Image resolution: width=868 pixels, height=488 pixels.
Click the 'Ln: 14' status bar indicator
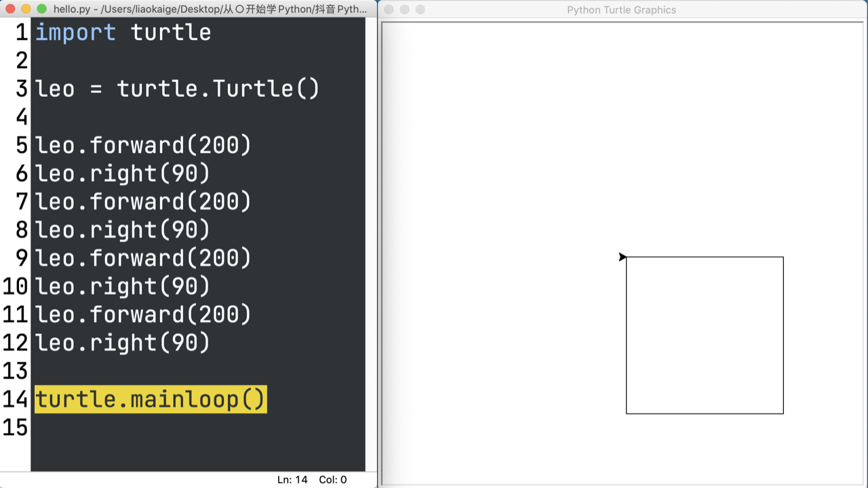(292, 480)
